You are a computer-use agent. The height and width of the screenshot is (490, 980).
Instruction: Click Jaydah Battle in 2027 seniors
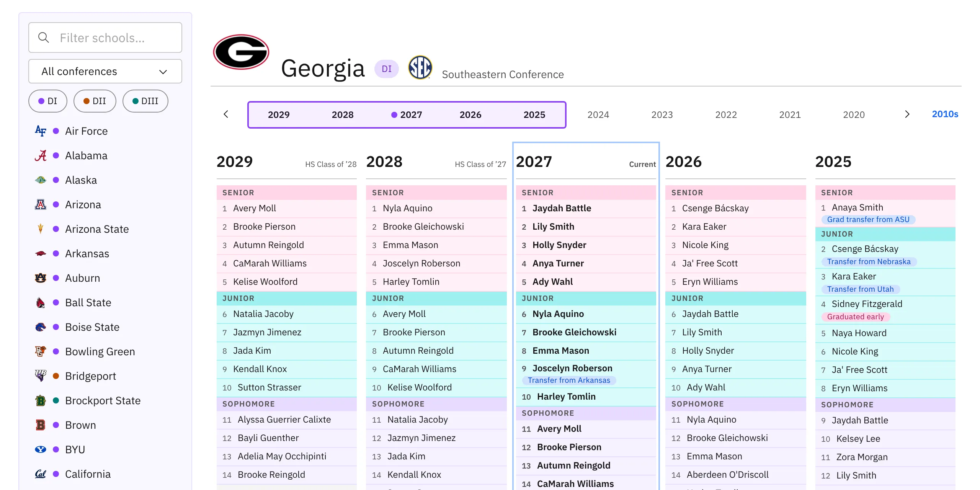(562, 208)
